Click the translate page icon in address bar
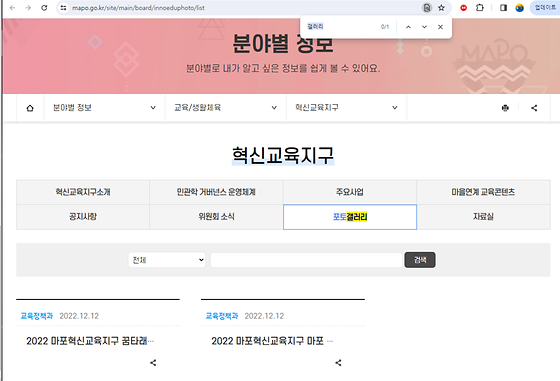Image resolution: width=560 pixels, height=381 pixels. [x=426, y=7]
